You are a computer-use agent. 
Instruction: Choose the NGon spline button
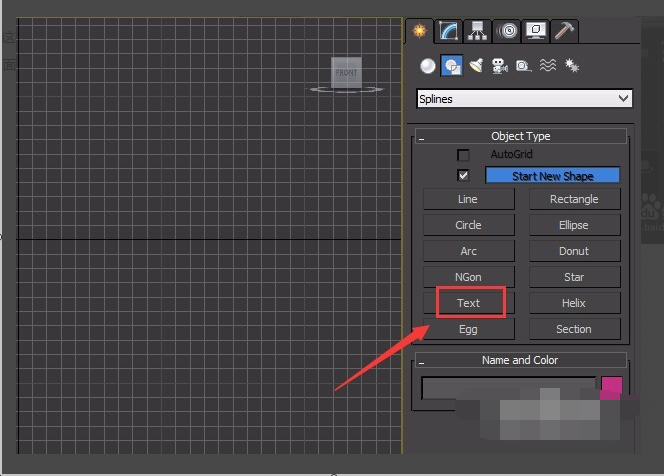[469, 277]
